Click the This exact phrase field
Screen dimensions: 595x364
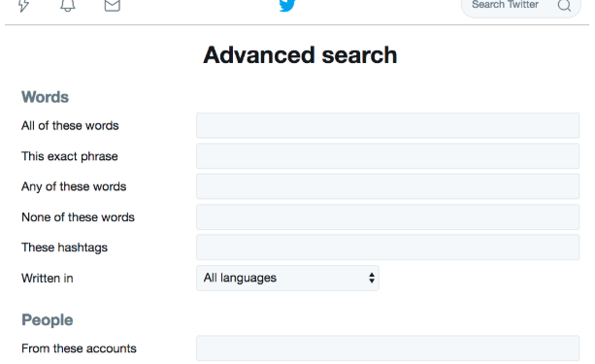coord(388,156)
